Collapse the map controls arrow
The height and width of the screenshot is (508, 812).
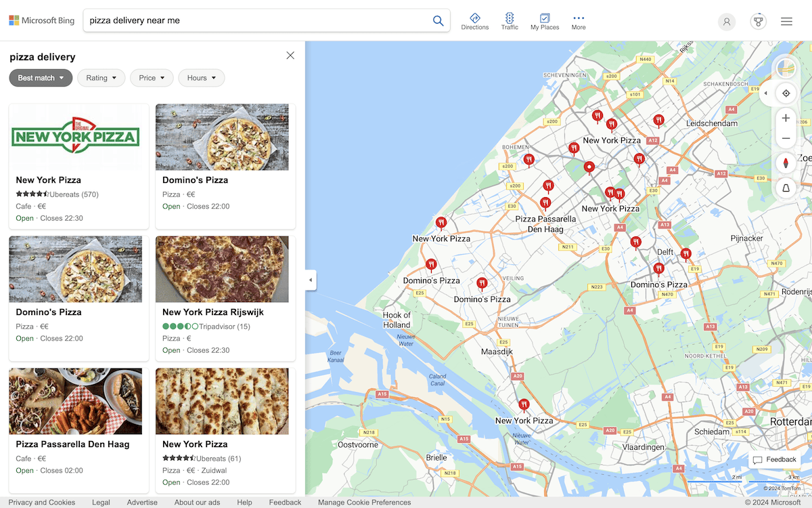click(x=766, y=93)
